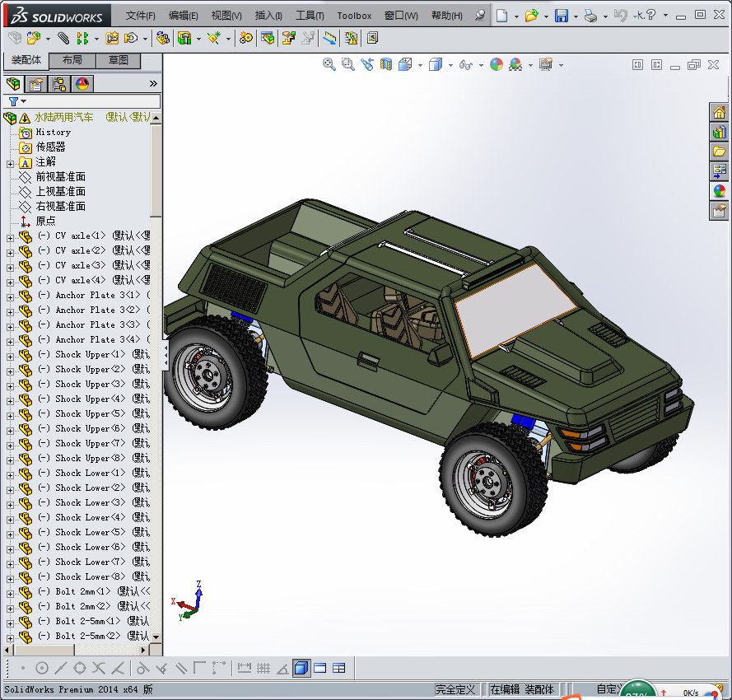This screenshot has height=700, width=732.
Task: Click the Assembly Visualization warning icon
Action: [x=351, y=38]
